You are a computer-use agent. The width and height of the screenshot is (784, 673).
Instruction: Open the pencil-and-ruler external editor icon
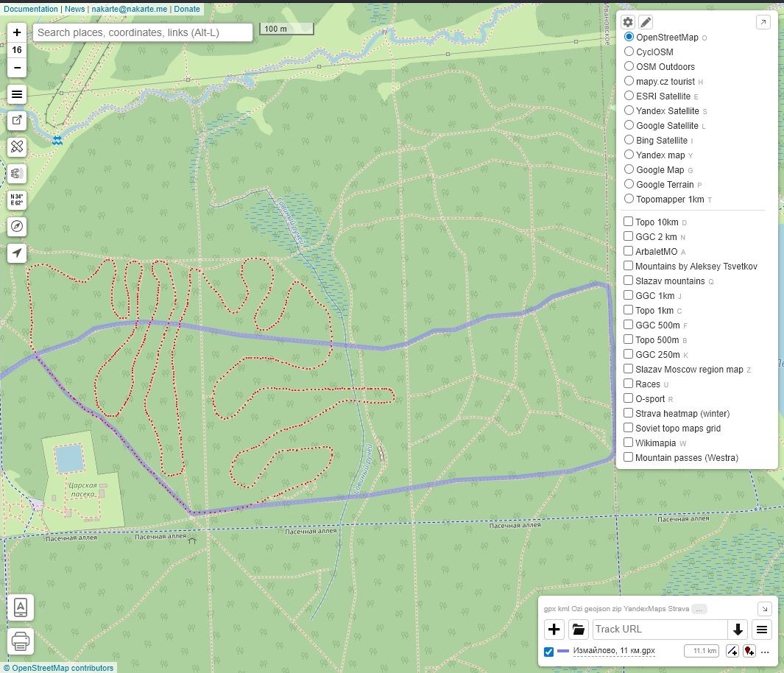click(x=17, y=147)
